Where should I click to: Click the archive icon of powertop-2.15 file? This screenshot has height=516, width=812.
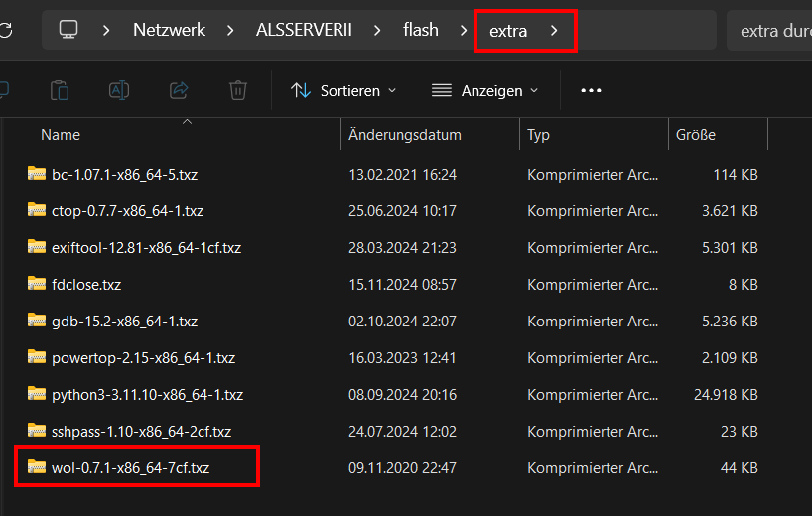click(37, 356)
